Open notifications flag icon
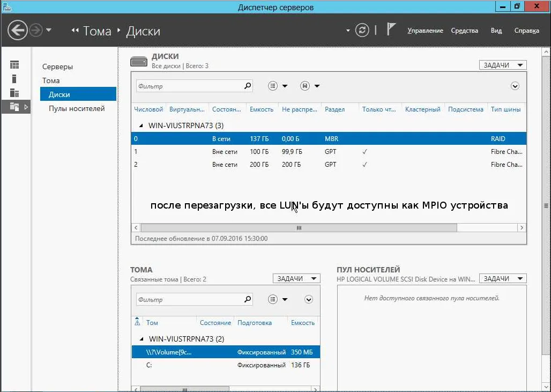 [391, 29]
